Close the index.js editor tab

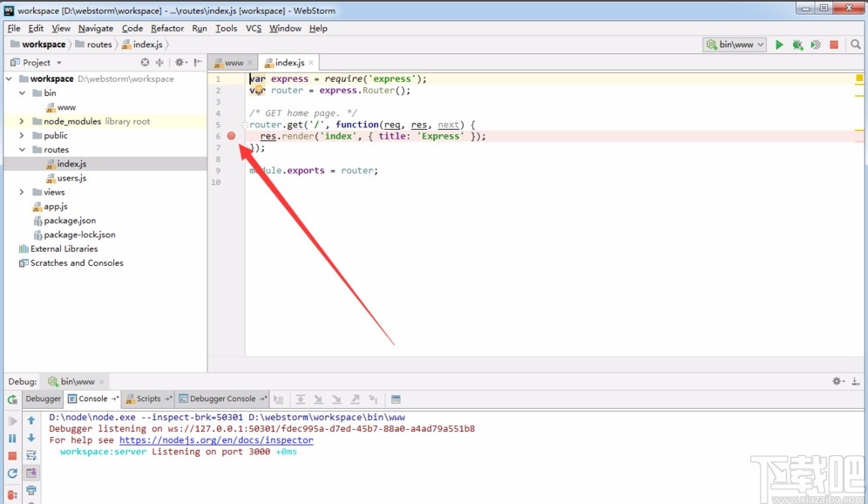pos(311,63)
